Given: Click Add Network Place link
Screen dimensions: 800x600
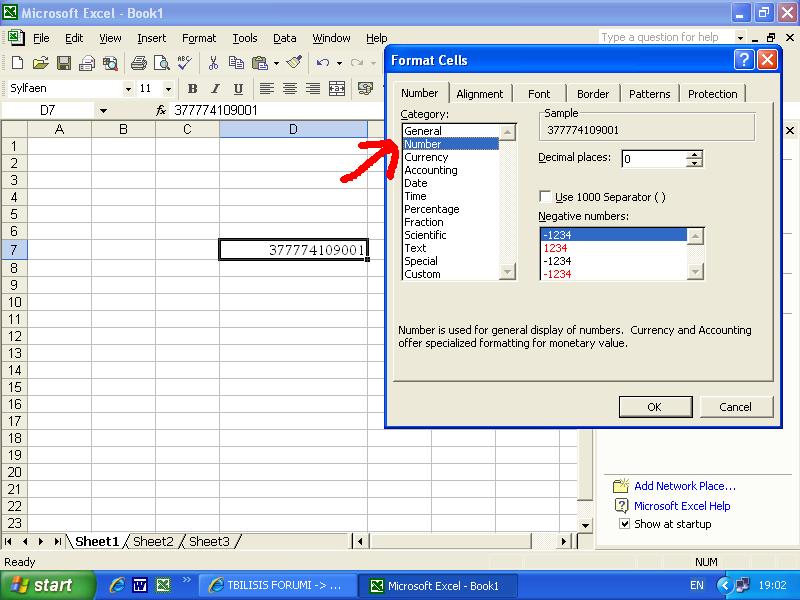Looking at the screenshot, I should pos(685,486).
